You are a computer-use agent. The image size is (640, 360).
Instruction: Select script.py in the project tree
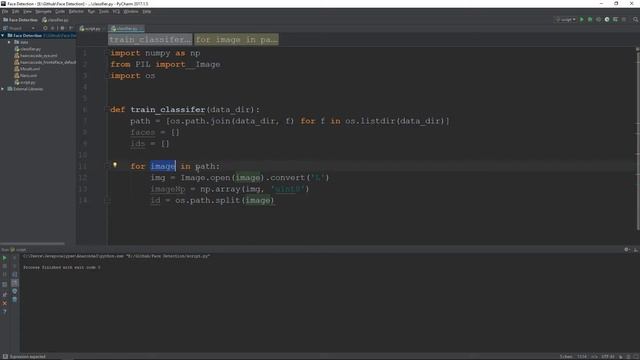click(25, 82)
